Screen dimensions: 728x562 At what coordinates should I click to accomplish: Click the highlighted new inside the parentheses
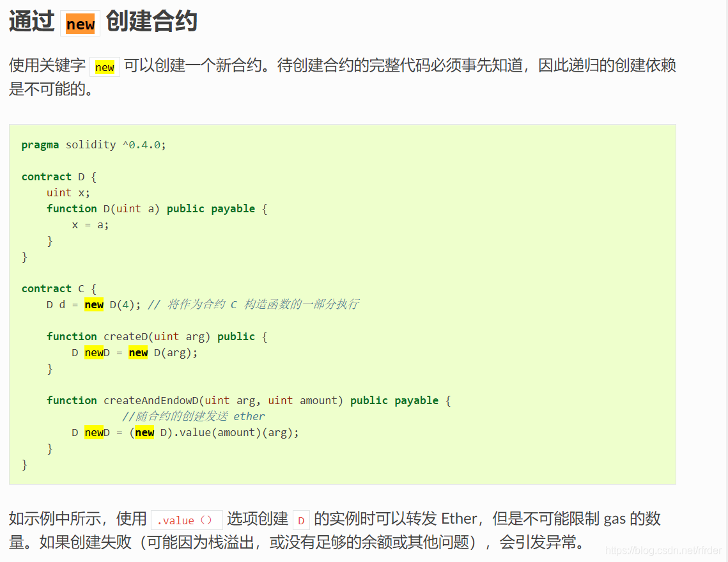[144, 432]
